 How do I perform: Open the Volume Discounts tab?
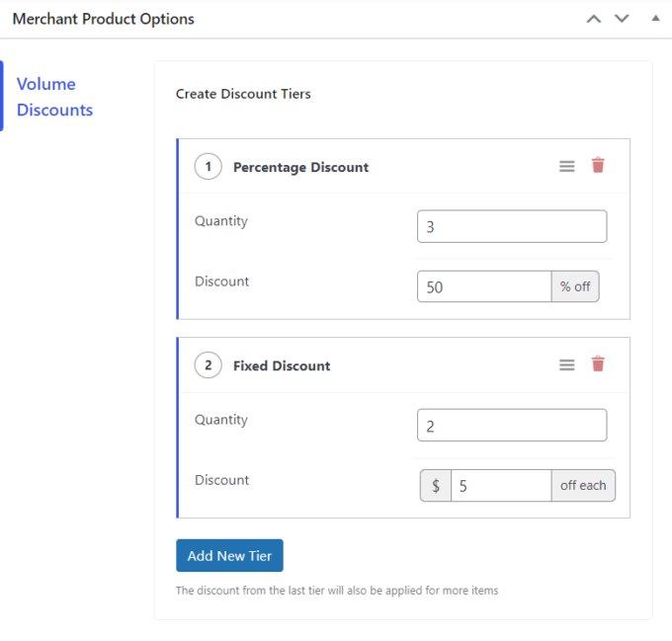coord(54,97)
